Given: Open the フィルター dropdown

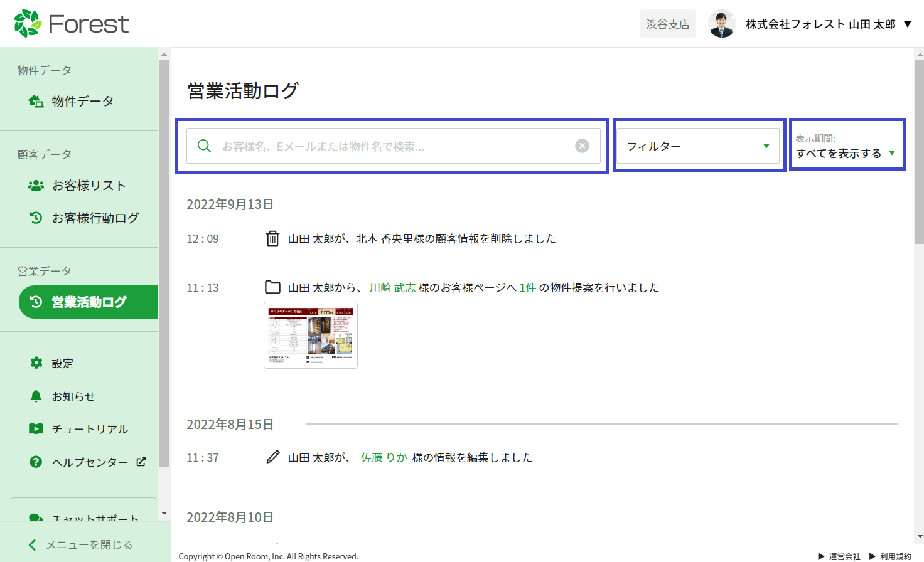Looking at the screenshot, I should click(x=697, y=146).
